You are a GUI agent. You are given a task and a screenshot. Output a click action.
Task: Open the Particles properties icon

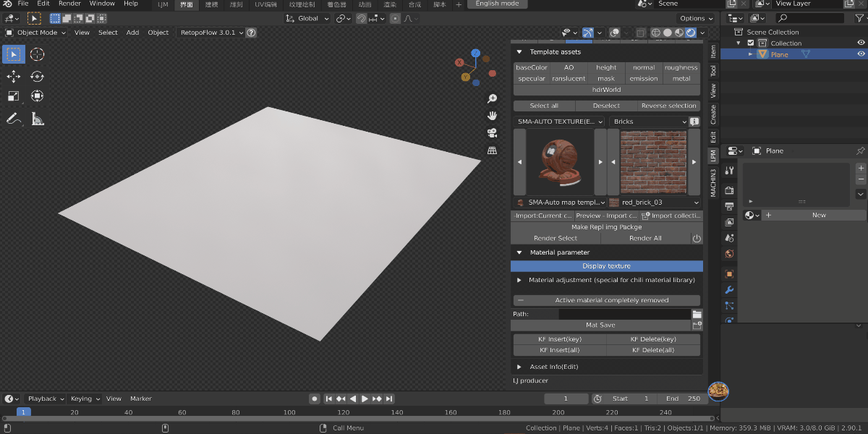click(729, 306)
